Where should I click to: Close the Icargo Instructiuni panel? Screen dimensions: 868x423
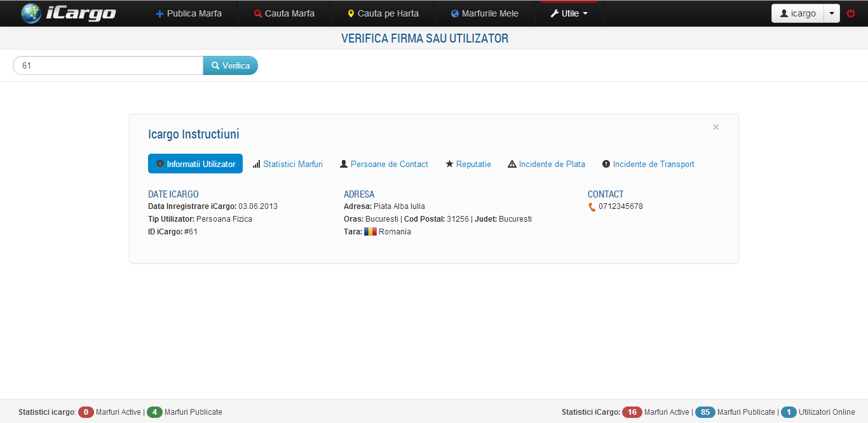(715, 127)
